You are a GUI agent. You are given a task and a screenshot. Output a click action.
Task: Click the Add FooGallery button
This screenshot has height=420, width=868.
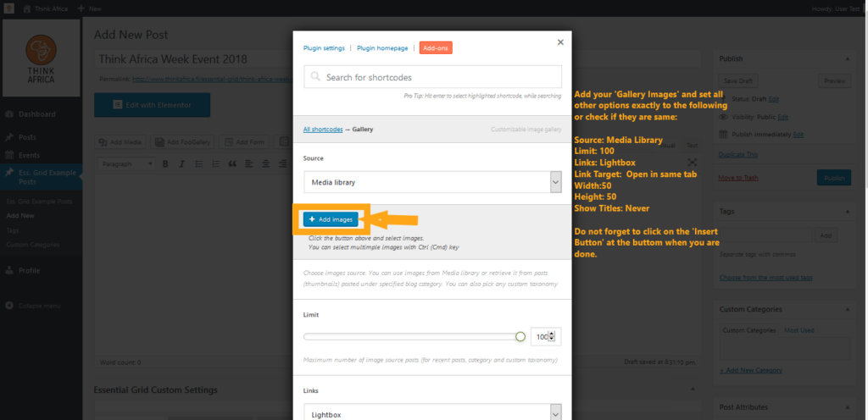(x=183, y=142)
